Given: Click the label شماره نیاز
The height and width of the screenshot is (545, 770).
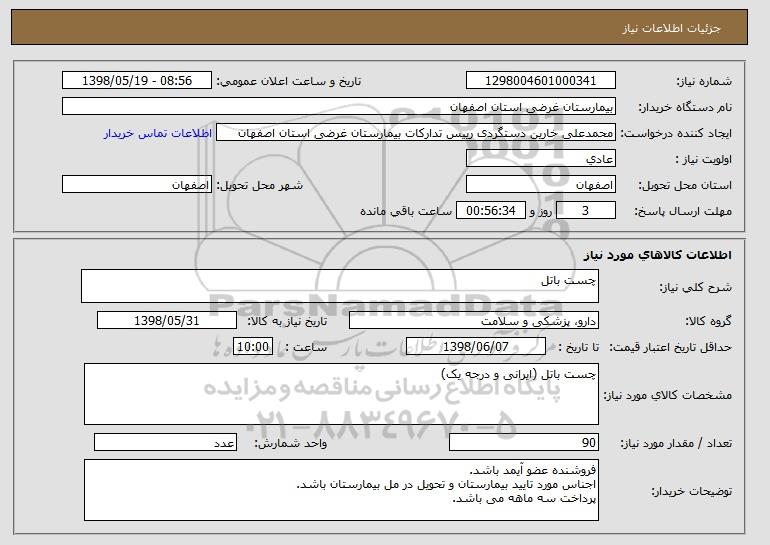Looking at the screenshot, I should [704, 82].
